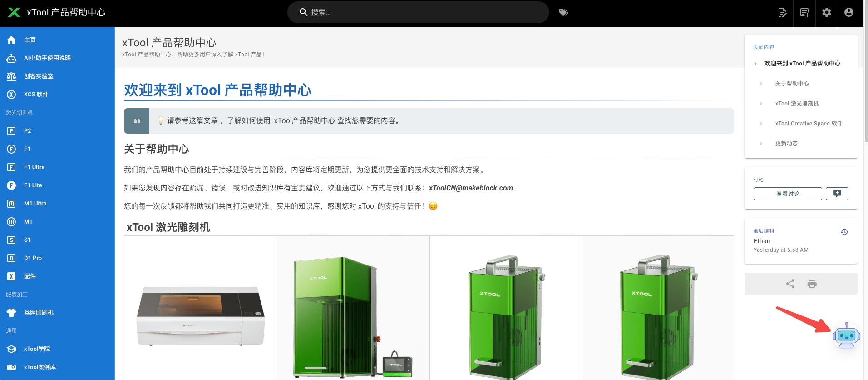Viewport: 868px width, 380px height.
Task: Click the tags icon beside search bar
Action: 563,12
